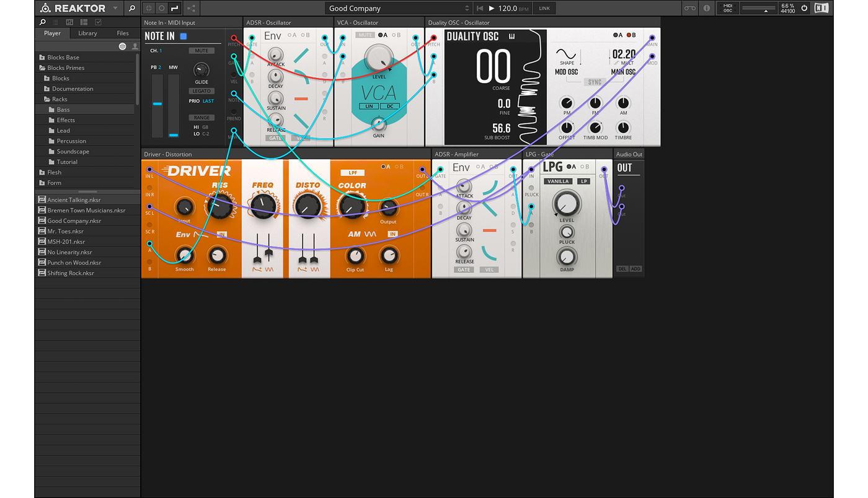
Task: Click the collapse arrows icon in the toolbar
Action: point(149,8)
